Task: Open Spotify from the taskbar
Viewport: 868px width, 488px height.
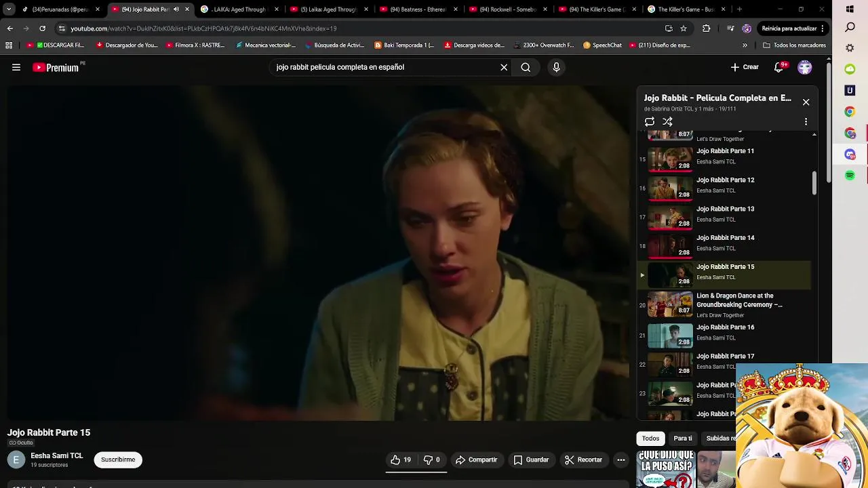Action: coord(850,176)
